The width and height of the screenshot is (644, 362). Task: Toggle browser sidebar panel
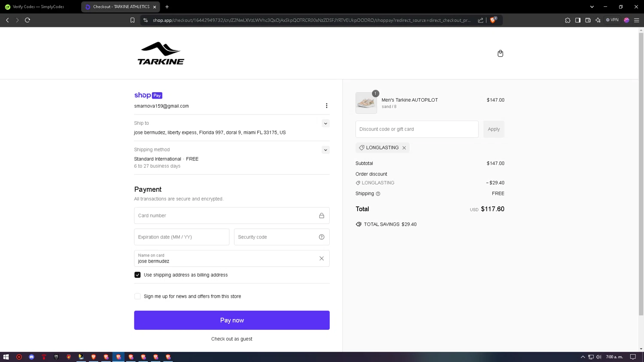(578, 20)
